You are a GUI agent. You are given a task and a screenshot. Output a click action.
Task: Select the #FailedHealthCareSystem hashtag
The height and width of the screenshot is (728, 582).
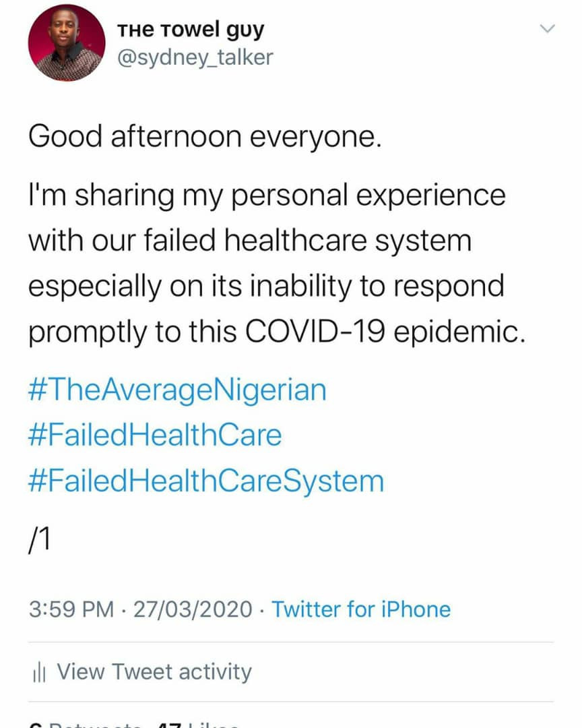pyautogui.click(x=206, y=481)
